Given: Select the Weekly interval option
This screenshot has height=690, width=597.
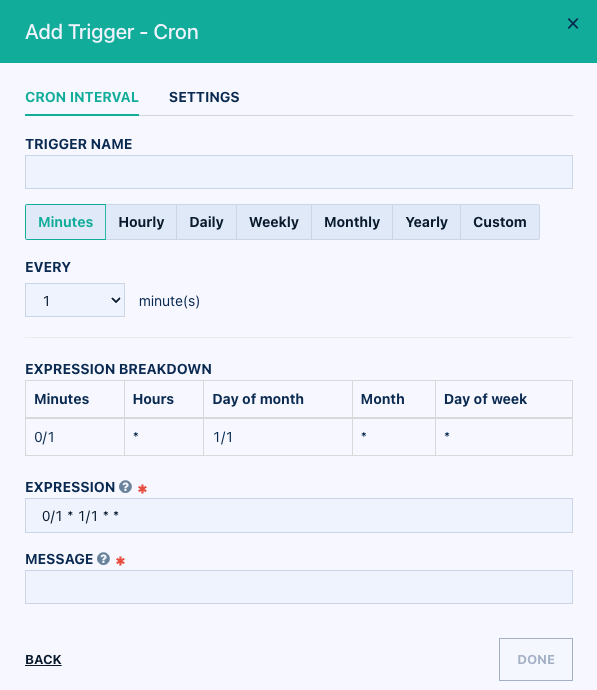Looking at the screenshot, I should coord(274,222).
